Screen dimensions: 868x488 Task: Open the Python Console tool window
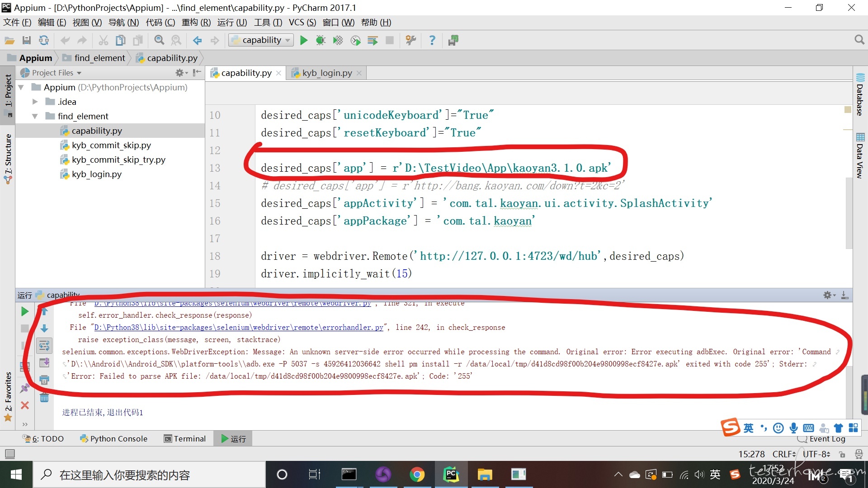[114, 439]
